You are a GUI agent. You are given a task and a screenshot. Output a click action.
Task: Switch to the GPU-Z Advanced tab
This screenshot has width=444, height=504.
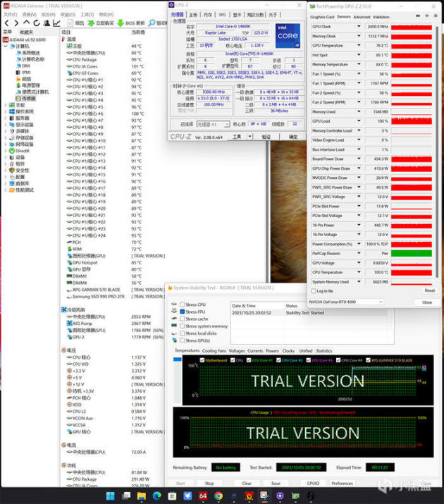coord(362,17)
